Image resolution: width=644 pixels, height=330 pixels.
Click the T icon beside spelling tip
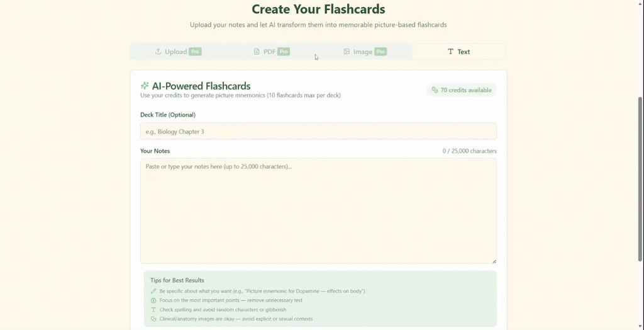point(153,310)
